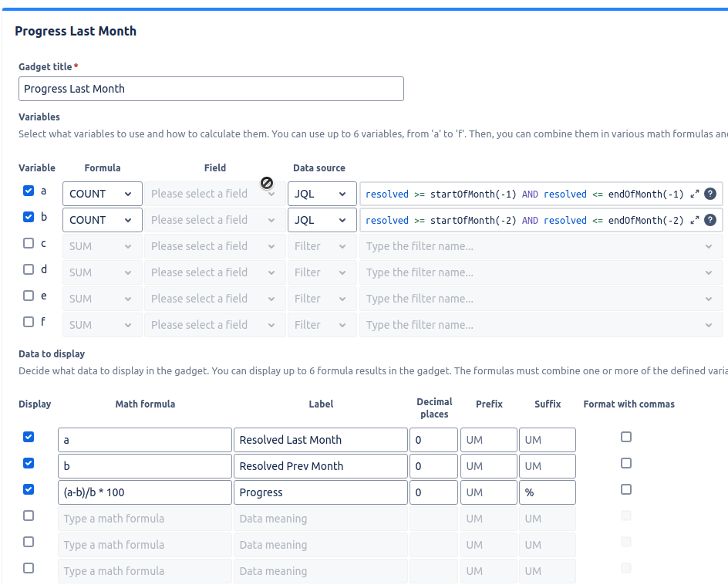Open filter name dropdown for variable e

click(x=541, y=299)
